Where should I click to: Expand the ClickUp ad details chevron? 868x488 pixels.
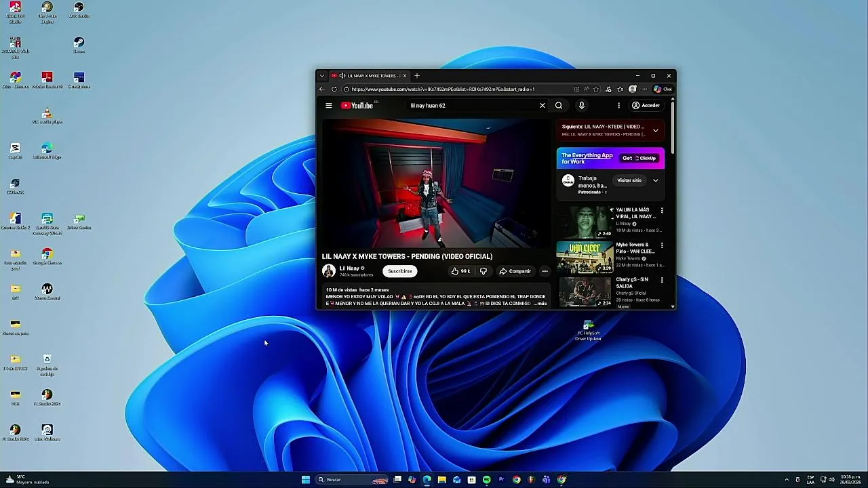tap(655, 180)
